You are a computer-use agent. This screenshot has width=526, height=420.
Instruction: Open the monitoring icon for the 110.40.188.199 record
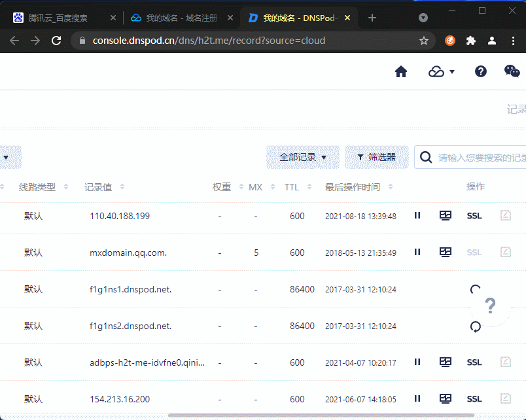click(x=446, y=215)
